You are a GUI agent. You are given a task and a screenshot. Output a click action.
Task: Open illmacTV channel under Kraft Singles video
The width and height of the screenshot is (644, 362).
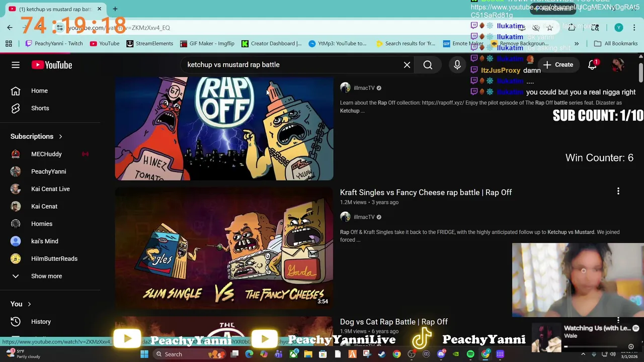pyautogui.click(x=364, y=217)
